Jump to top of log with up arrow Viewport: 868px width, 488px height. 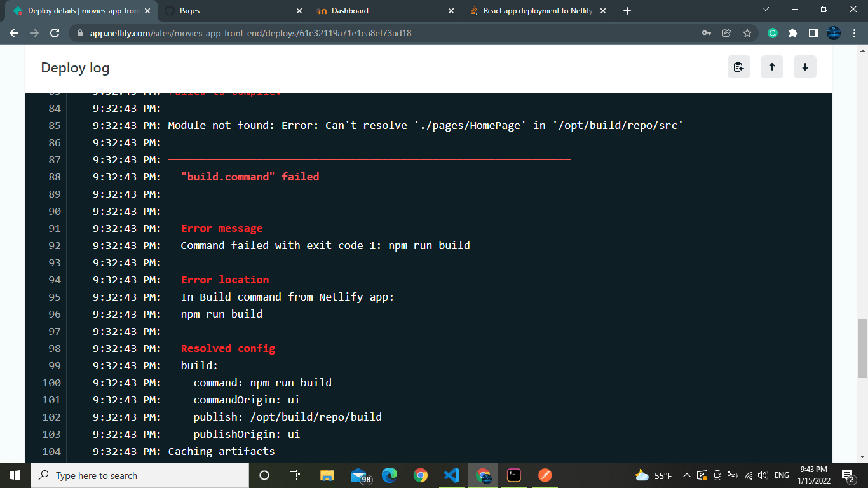771,67
